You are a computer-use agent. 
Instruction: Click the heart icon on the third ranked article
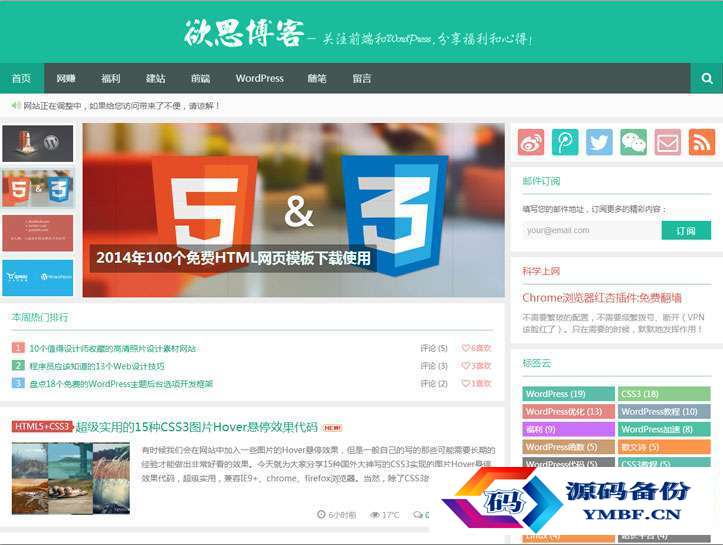coord(465,383)
